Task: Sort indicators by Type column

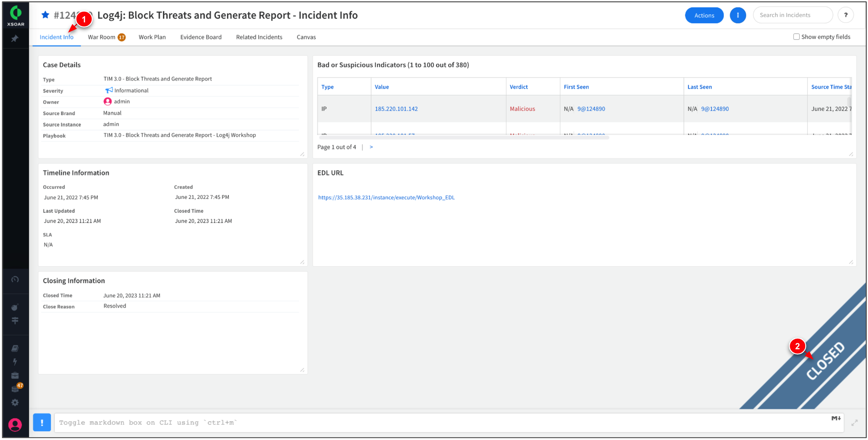Action: pyautogui.click(x=327, y=87)
